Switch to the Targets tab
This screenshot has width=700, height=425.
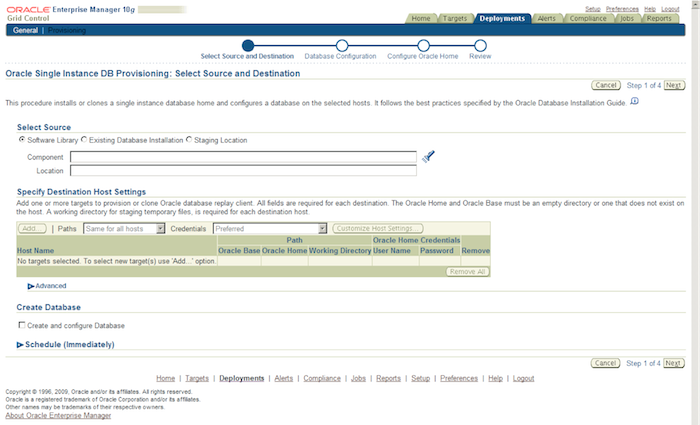point(454,18)
